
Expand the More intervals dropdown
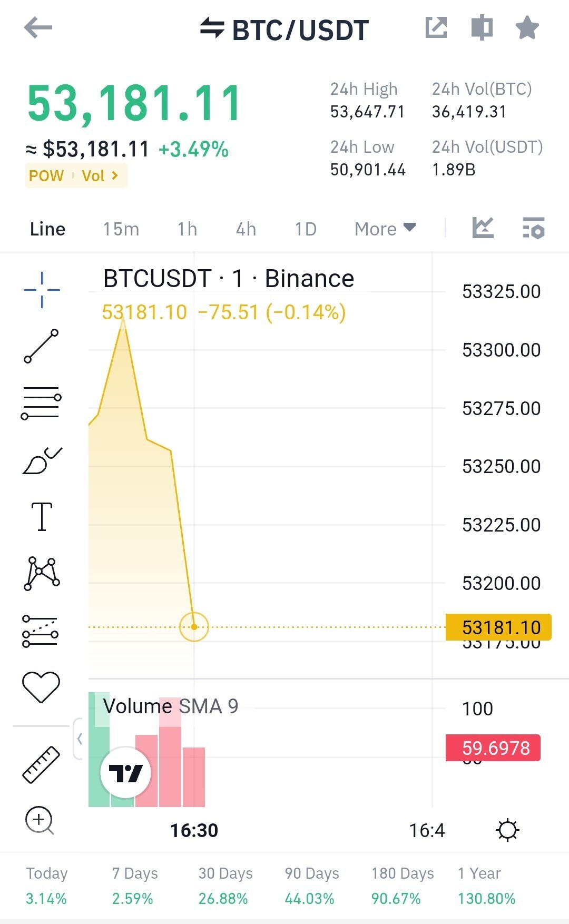pos(385,229)
